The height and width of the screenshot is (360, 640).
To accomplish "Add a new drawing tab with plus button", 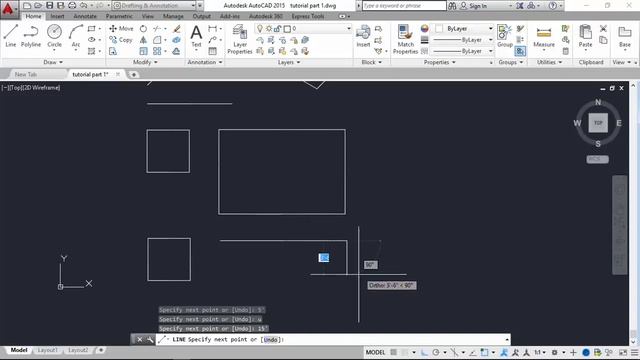I will pos(133,75).
